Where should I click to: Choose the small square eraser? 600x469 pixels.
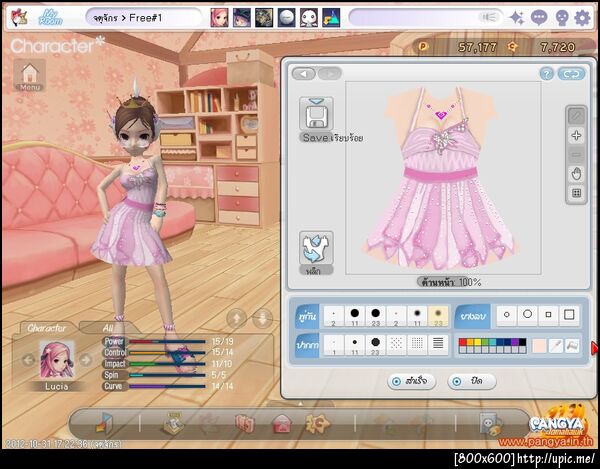(x=548, y=315)
